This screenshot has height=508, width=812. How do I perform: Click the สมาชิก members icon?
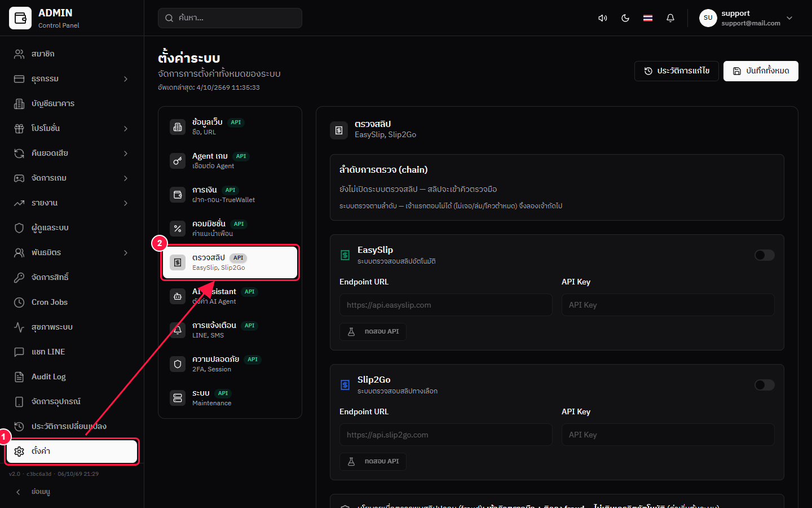click(19, 54)
